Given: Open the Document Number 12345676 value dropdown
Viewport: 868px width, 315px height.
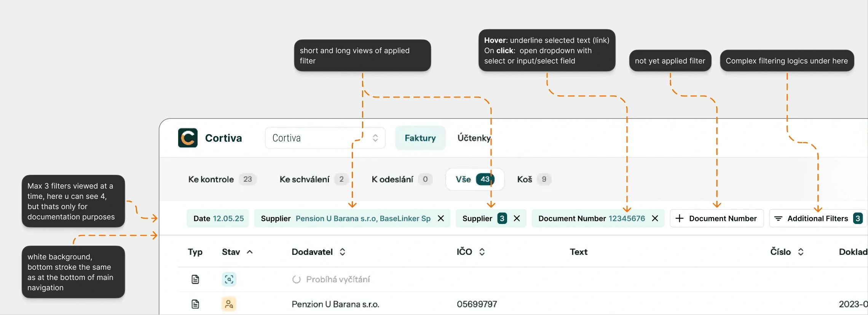Looking at the screenshot, I should [627, 219].
